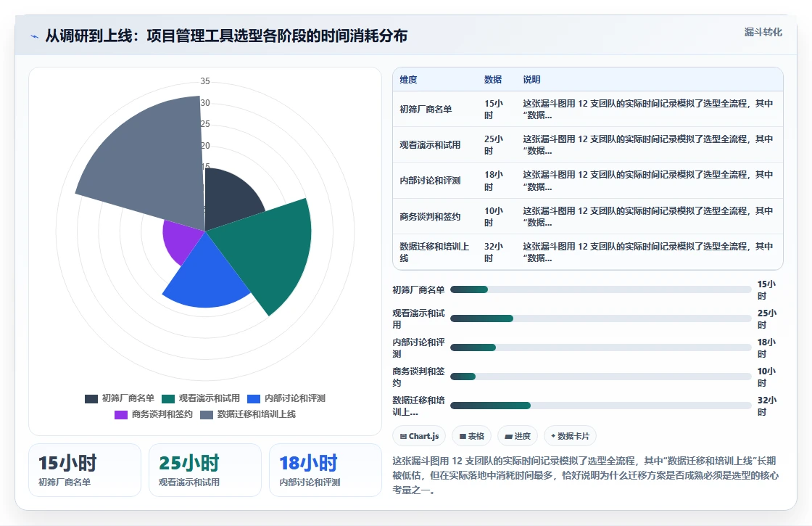The width and height of the screenshot is (812, 526).
Task: Click the 数据 column header
Action: tap(493, 80)
